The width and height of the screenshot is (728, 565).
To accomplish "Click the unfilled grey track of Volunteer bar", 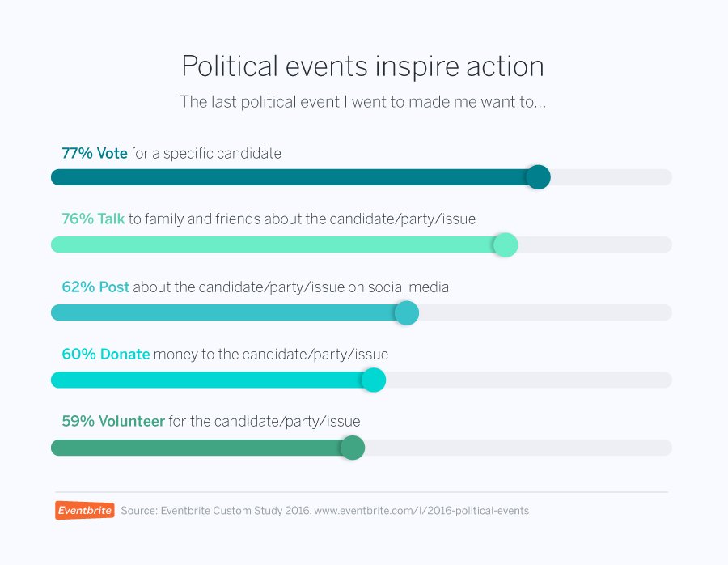I will point(518,448).
